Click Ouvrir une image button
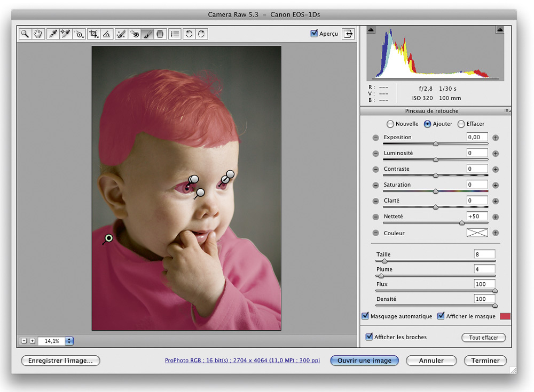Viewport: 534px width, 392px height. point(364,361)
